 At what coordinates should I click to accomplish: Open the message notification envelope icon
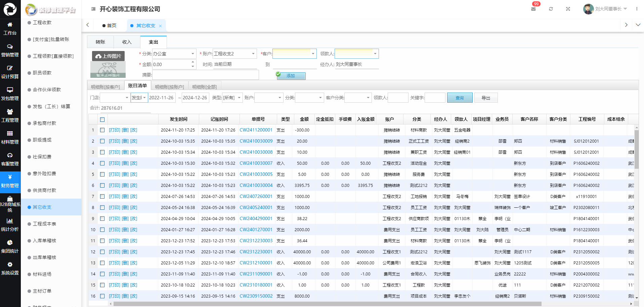533,9
